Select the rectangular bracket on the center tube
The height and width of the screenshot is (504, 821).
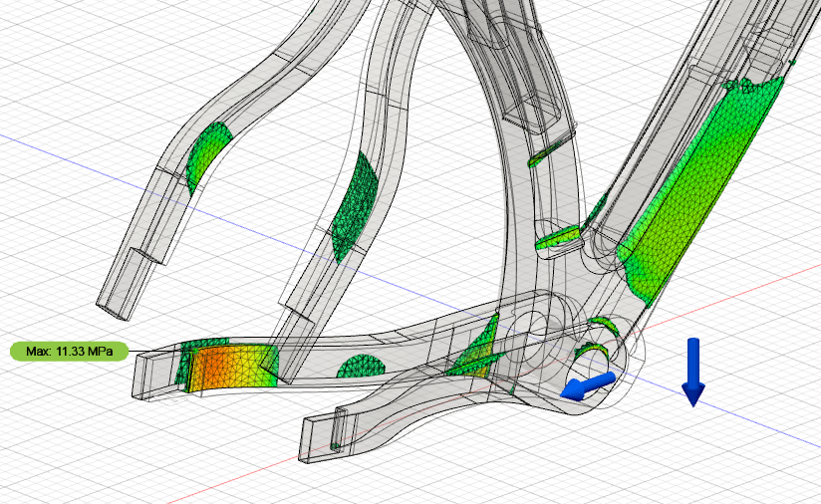538,112
